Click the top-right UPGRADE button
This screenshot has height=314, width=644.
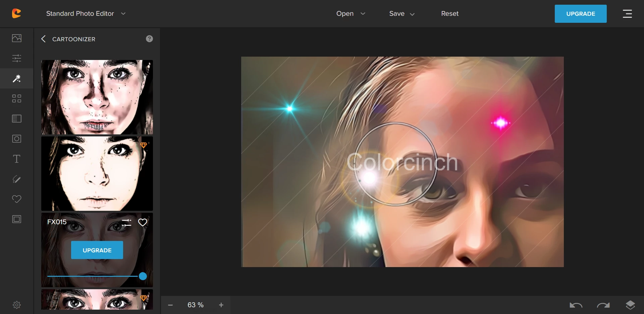(x=581, y=14)
